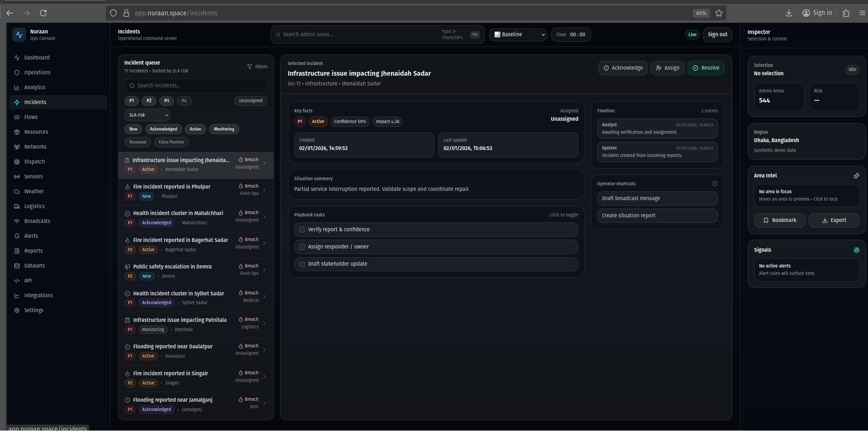Open the Baseline scenario dropdown

click(x=518, y=35)
